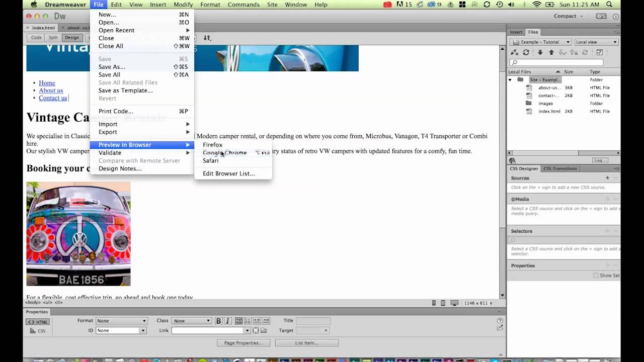Select desktop size view icon in status bar
Image resolution: width=644 pixels, height=362 pixels.
[x=454, y=303]
